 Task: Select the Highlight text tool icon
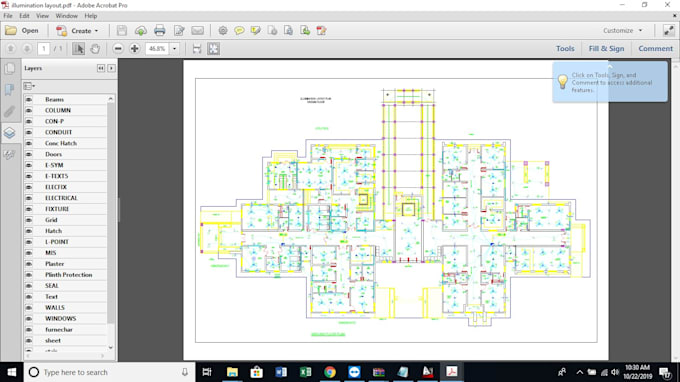[x=256, y=31]
